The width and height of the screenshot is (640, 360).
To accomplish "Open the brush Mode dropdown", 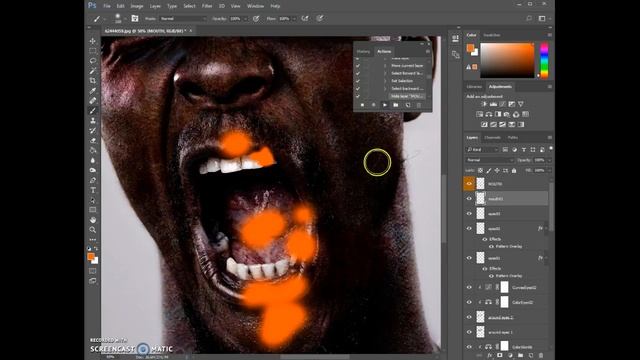I will (183, 19).
